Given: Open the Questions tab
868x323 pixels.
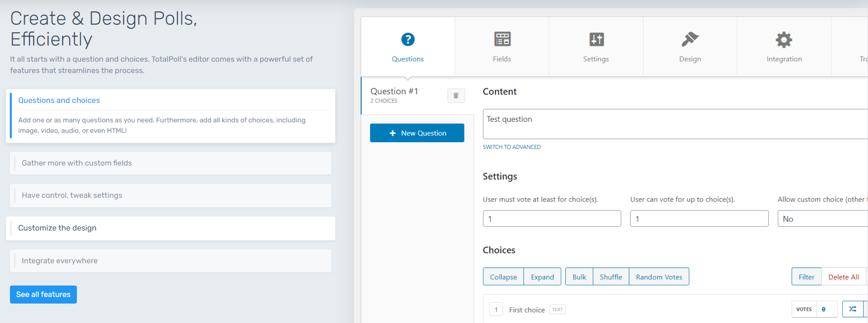Looking at the screenshot, I should (x=408, y=47).
